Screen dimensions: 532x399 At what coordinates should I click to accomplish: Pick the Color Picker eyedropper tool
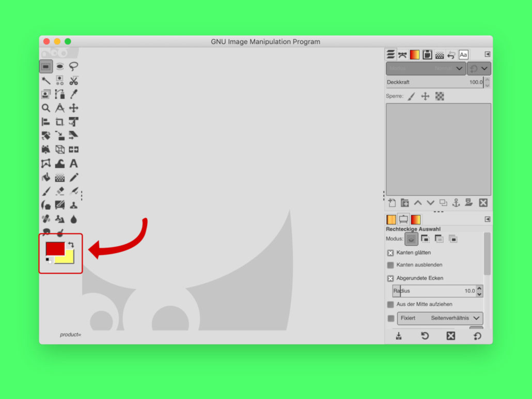74,94
